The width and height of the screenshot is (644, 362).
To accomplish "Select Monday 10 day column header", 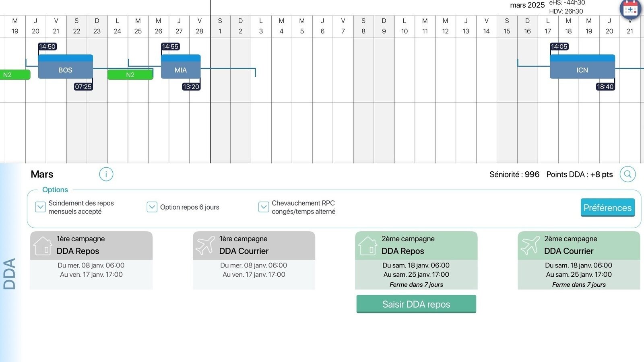I will coord(404,26).
